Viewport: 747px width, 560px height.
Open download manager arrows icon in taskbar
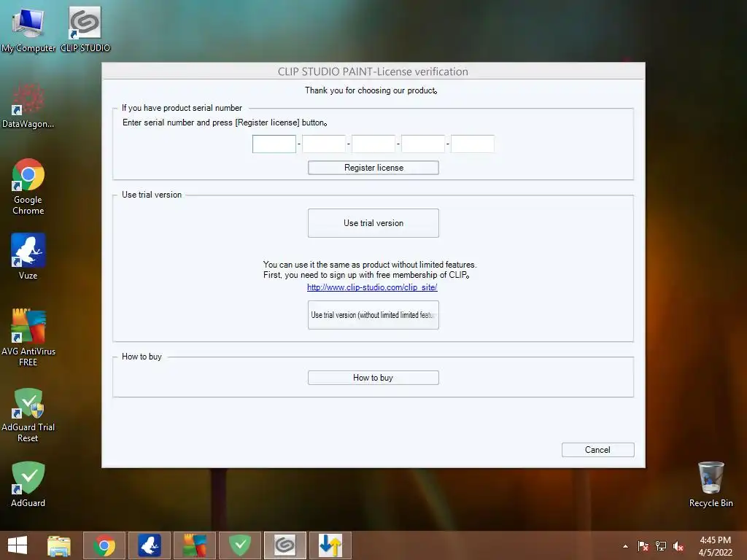coord(330,545)
